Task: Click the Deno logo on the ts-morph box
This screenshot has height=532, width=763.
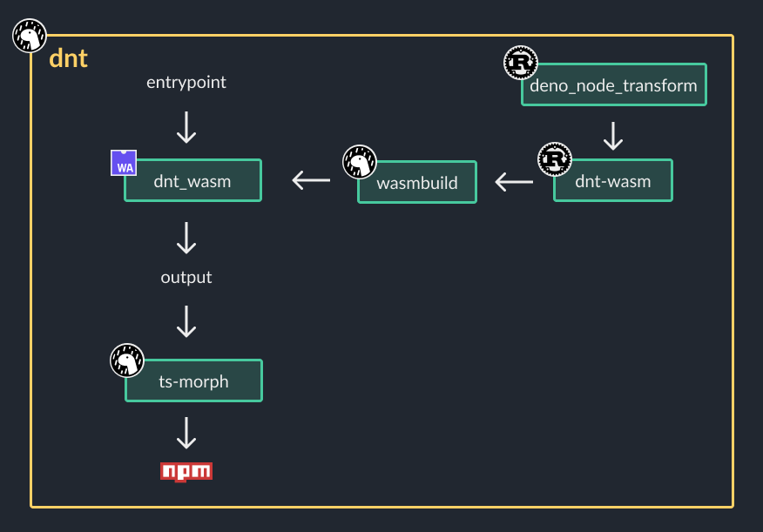Action: click(x=127, y=360)
